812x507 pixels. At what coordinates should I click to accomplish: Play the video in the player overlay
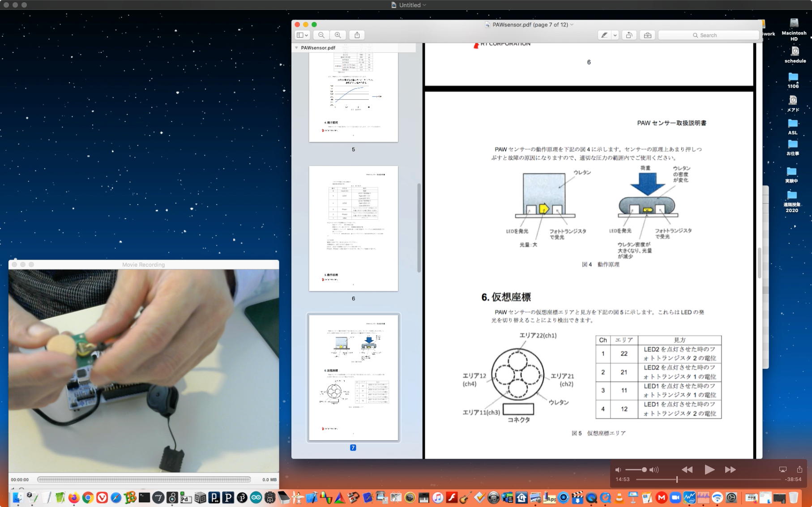[x=709, y=469]
